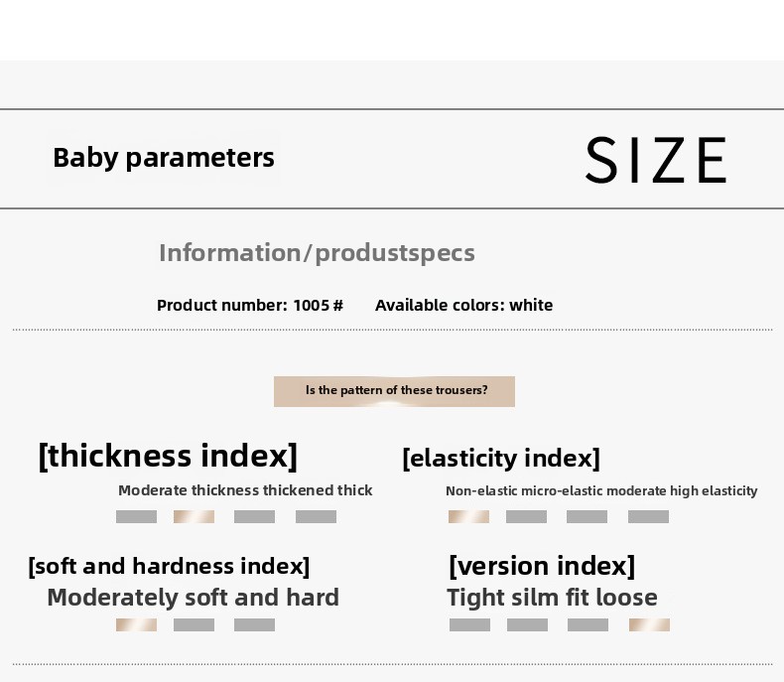
Task: Select the last elasticity index block
Action: click(x=648, y=516)
